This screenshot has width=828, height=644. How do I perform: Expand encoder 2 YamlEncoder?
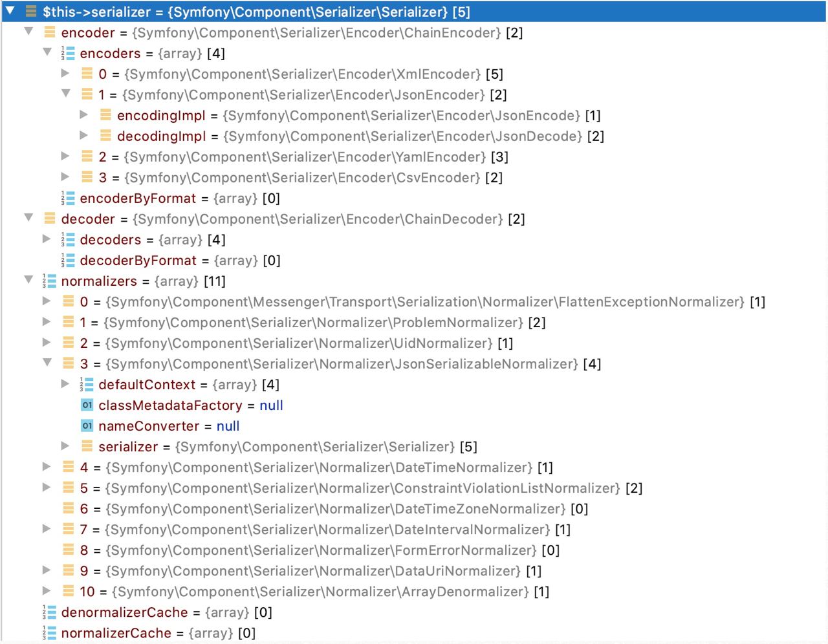(65, 156)
